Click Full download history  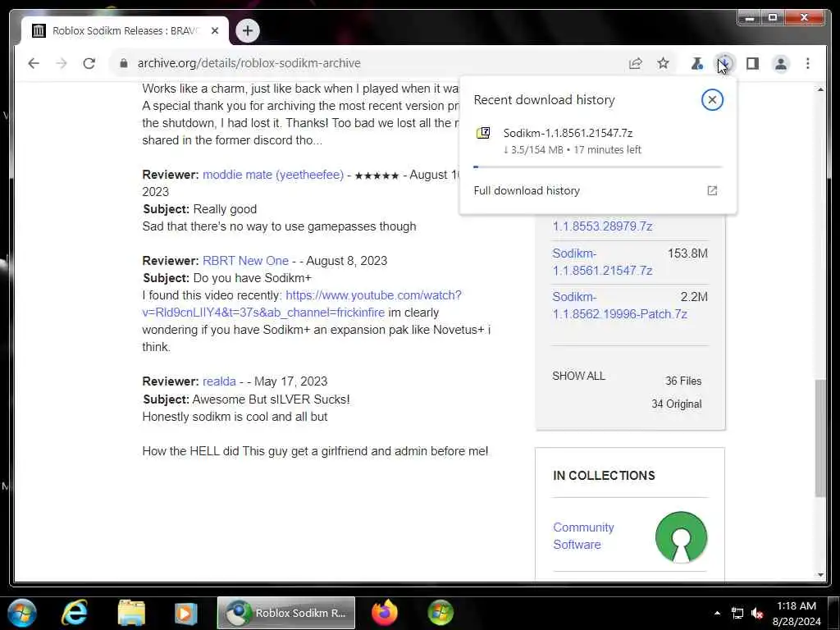(x=526, y=190)
